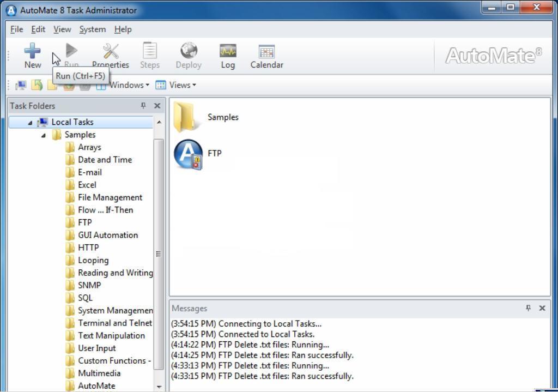Open the System menu

92,29
